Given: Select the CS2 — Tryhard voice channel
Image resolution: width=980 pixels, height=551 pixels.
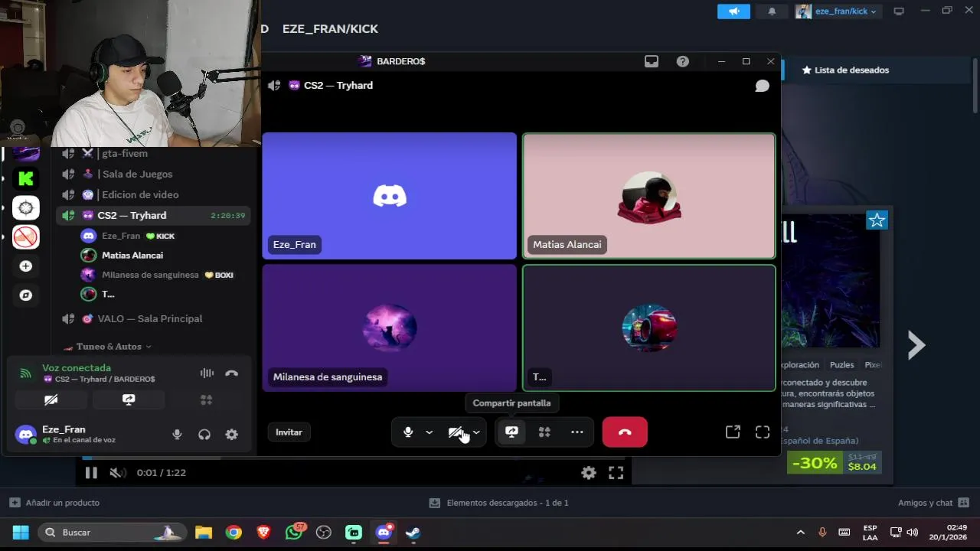Looking at the screenshot, I should pos(153,215).
